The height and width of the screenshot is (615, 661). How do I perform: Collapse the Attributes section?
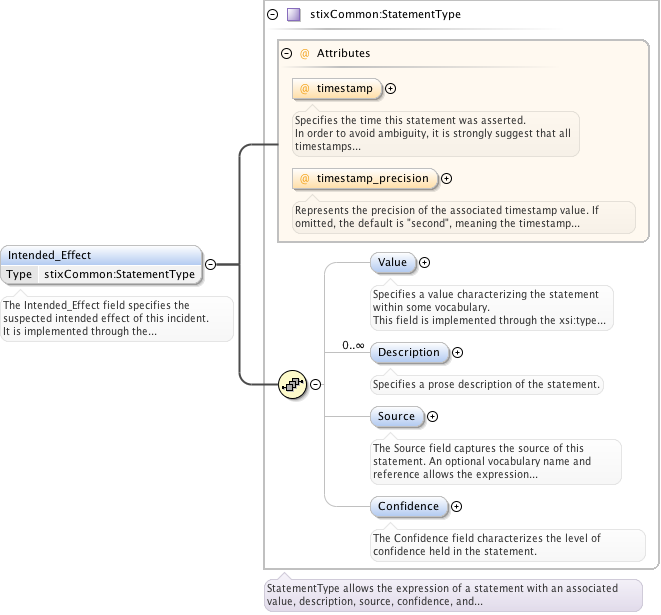point(286,53)
